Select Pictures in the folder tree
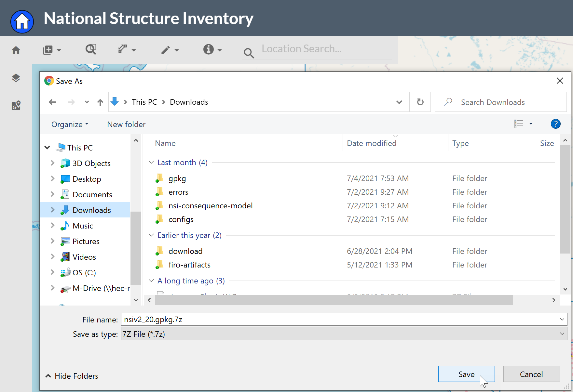This screenshot has width=573, height=392. pos(86,241)
